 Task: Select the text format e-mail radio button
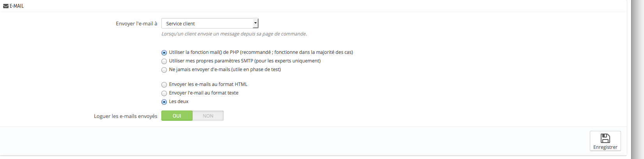point(164,93)
